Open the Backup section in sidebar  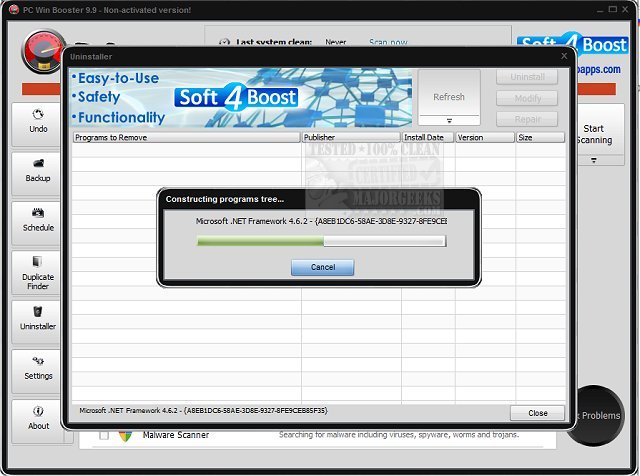coord(37,173)
